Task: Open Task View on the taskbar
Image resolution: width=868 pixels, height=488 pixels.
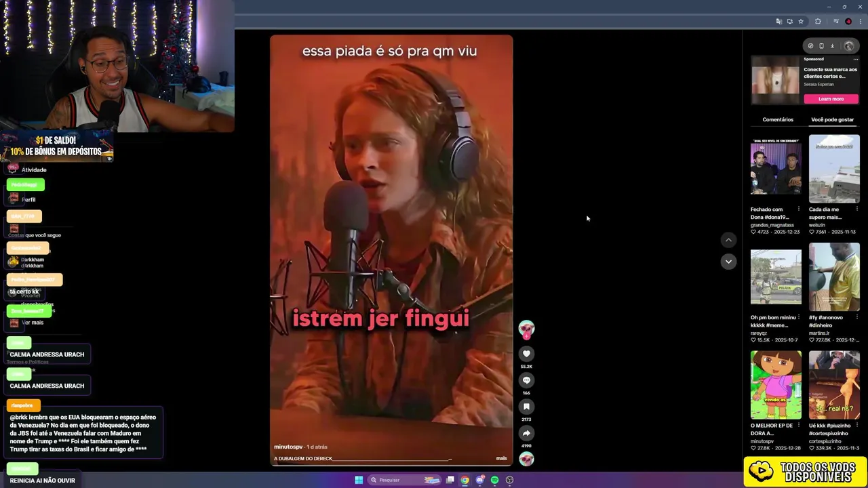Action: (450, 480)
